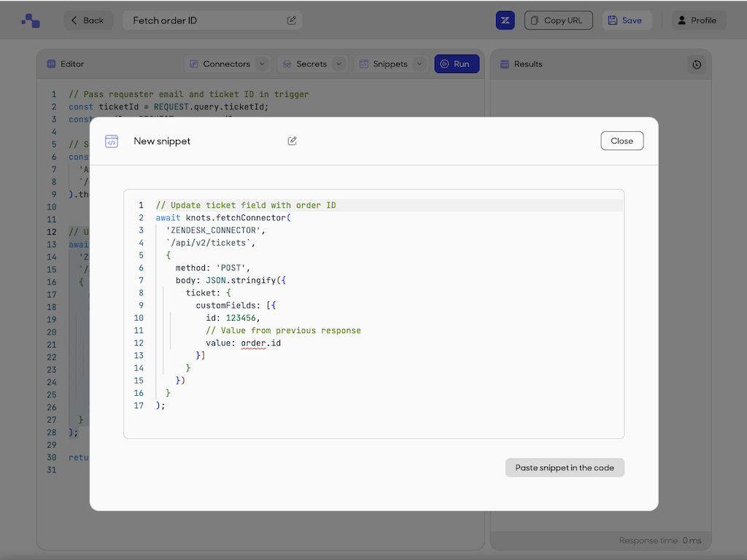747x560 pixels.
Task: Click the snippet code icon in the modal header
Action: click(x=112, y=141)
